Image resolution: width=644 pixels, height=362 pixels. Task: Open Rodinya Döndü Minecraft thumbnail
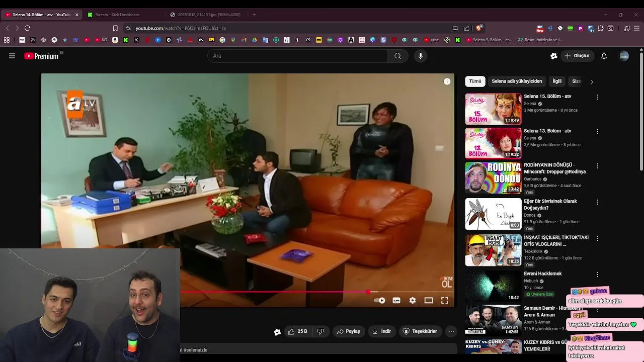pyautogui.click(x=493, y=177)
